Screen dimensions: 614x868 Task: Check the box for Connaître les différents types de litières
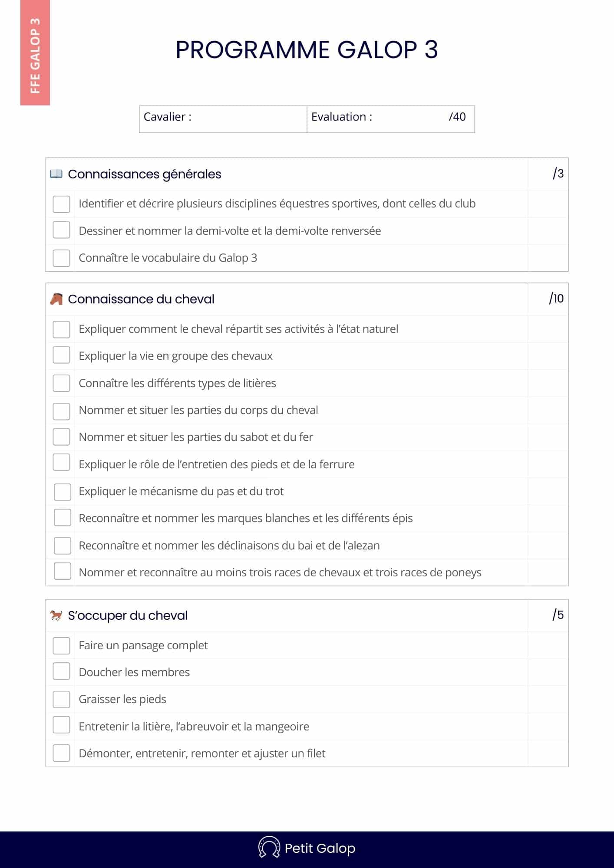[x=61, y=383]
